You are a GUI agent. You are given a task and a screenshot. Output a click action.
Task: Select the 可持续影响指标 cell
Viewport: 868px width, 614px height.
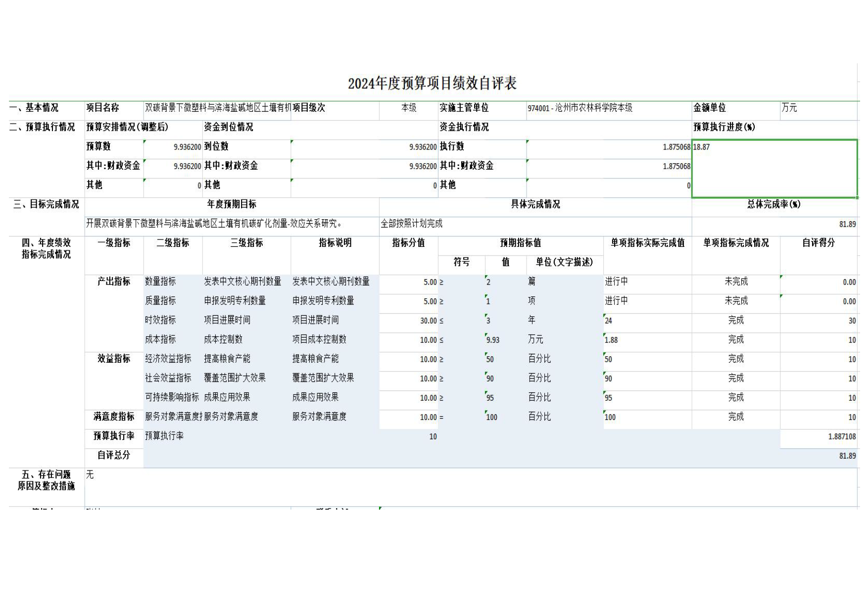point(172,397)
